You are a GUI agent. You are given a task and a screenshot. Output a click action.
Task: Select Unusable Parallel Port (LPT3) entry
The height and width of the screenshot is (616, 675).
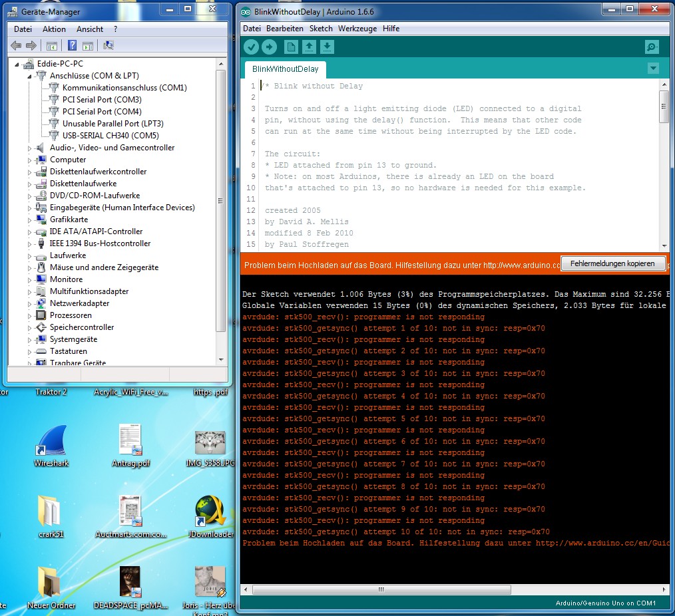(112, 124)
